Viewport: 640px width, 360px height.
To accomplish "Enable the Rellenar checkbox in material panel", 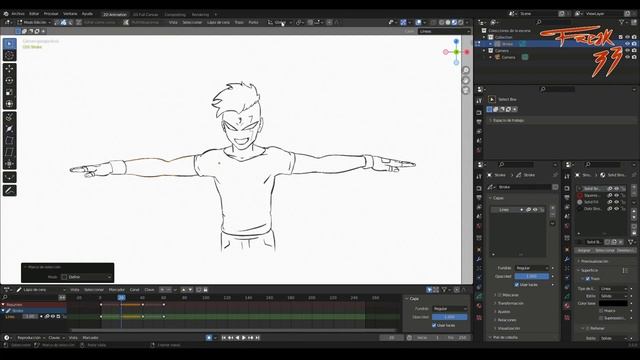I will point(588,328).
